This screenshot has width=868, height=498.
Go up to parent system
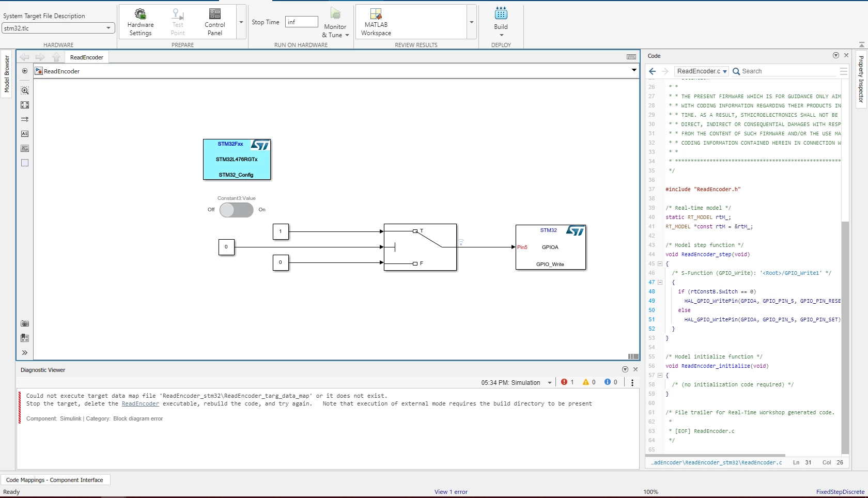[56, 57]
